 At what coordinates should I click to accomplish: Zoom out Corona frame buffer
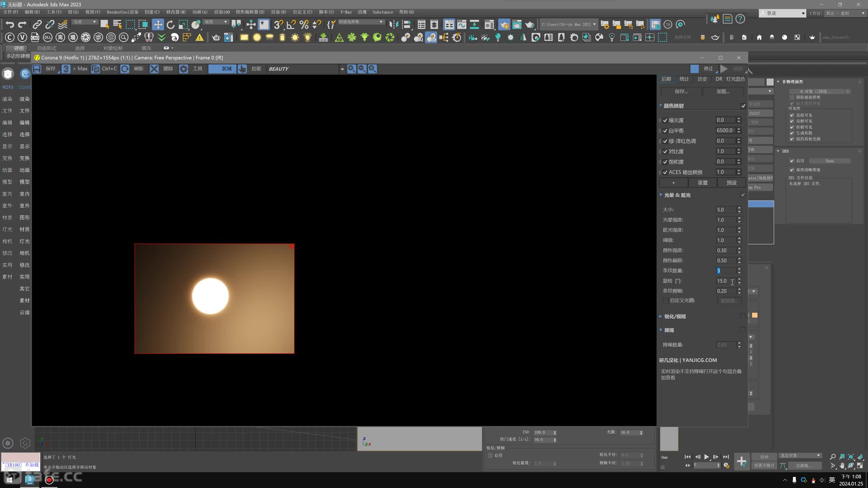(x=362, y=69)
